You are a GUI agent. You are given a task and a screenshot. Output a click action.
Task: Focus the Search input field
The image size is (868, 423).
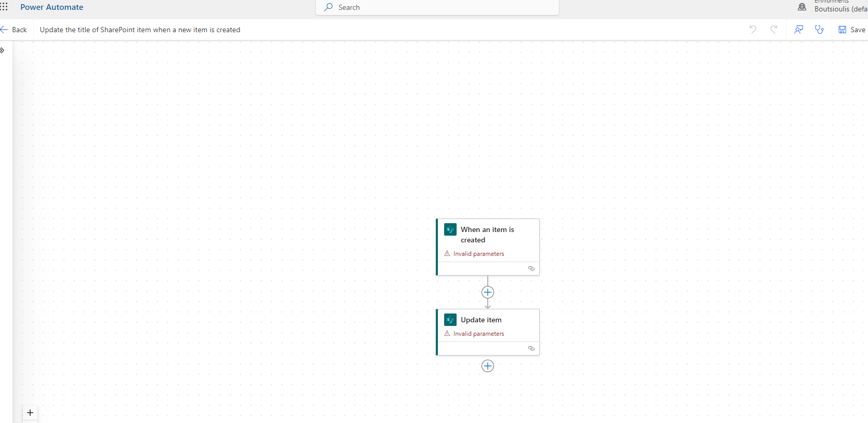tap(437, 7)
